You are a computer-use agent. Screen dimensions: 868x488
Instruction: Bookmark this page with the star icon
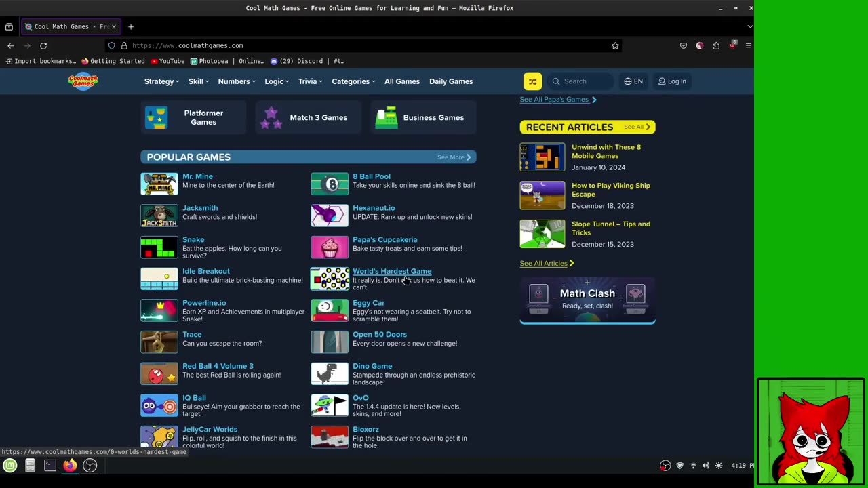[615, 45]
